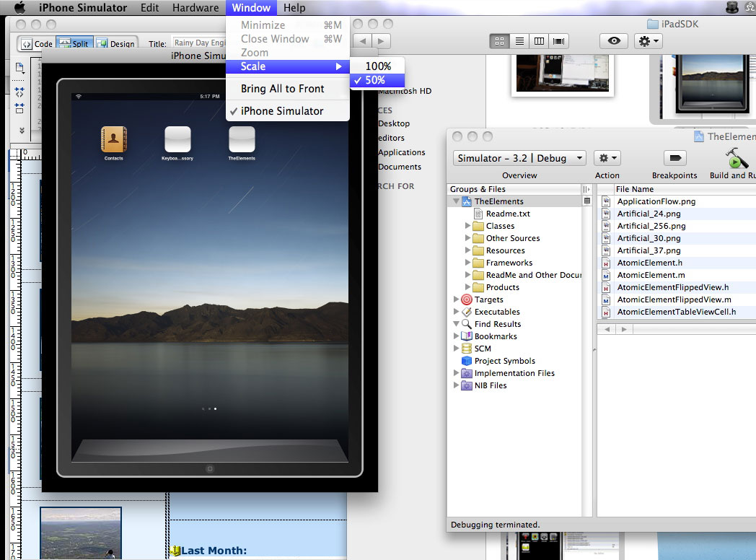Image resolution: width=756 pixels, height=560 pixels.
Task: Open the Xcode Action gear menu
Action: pyautogui.click(x=607, y=158)
